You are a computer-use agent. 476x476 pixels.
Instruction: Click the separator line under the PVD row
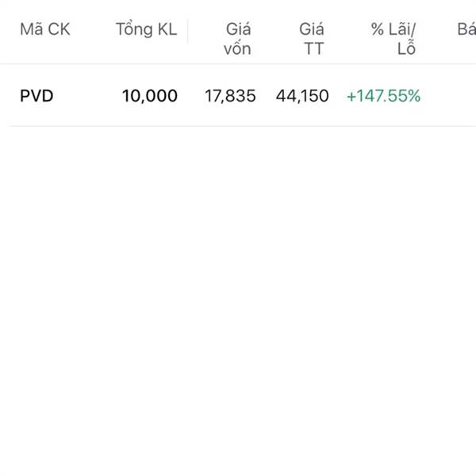238,126
